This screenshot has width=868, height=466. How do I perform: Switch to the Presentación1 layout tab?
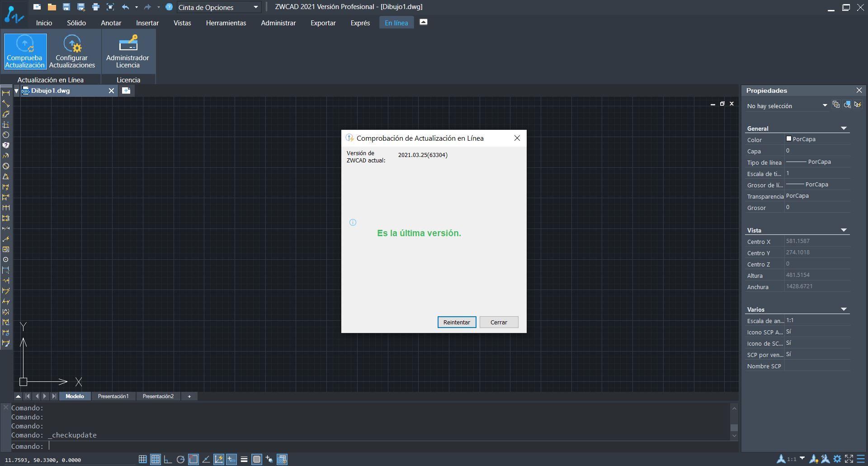point(113,396)
